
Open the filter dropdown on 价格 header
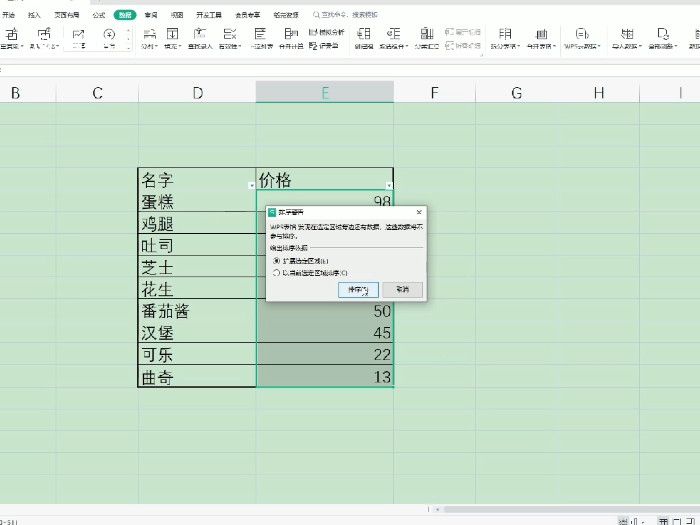click(389, 185)
